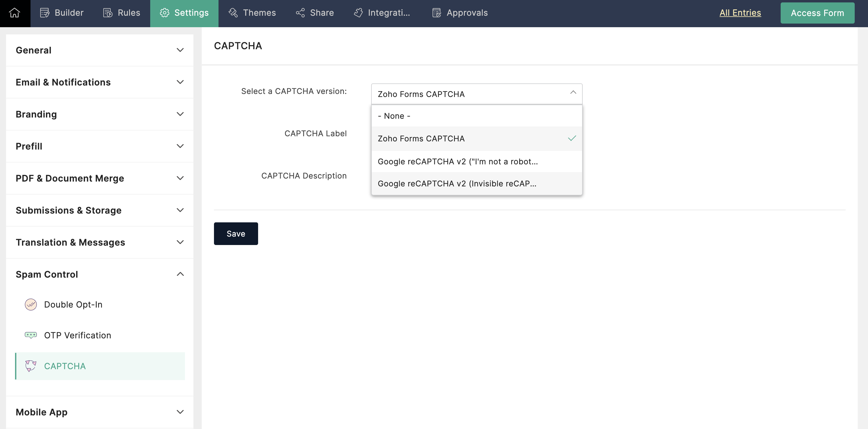Close the CAPTCHA version dropdown
868x429 pixels.
pyautogui.click(x=573, y=93)
